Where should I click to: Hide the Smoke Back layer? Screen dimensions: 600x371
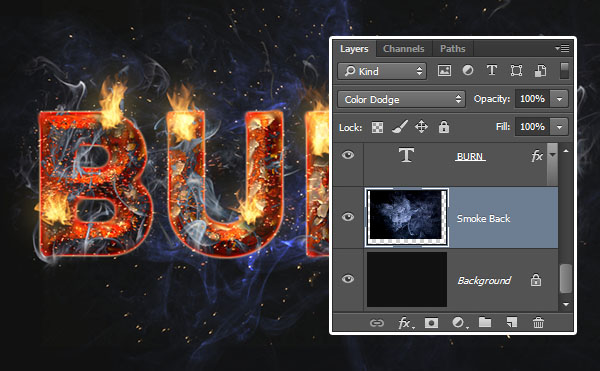(348, 217)
